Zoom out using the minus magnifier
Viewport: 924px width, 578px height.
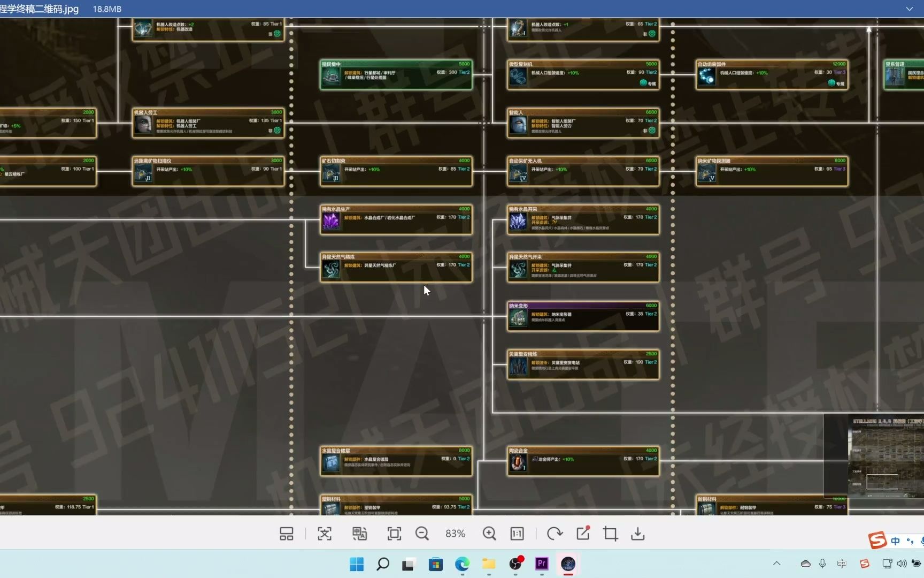pyautogui.click(x=422, y=534)
